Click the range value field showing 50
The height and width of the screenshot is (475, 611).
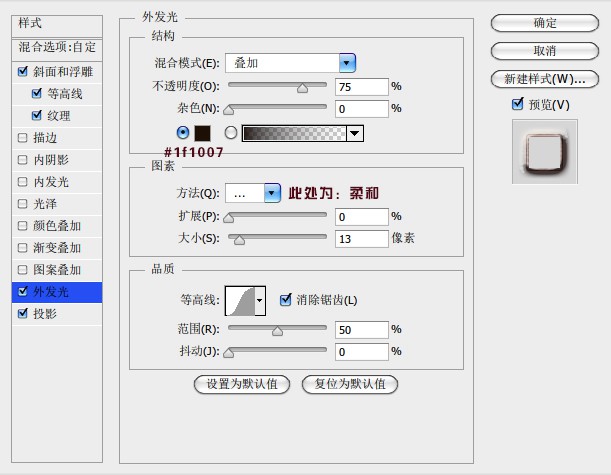pyautogui.click(x=362, y=330)
